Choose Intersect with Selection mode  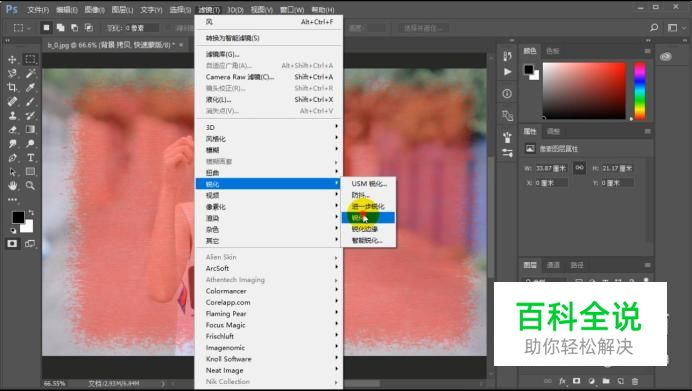tap(89, 28)
